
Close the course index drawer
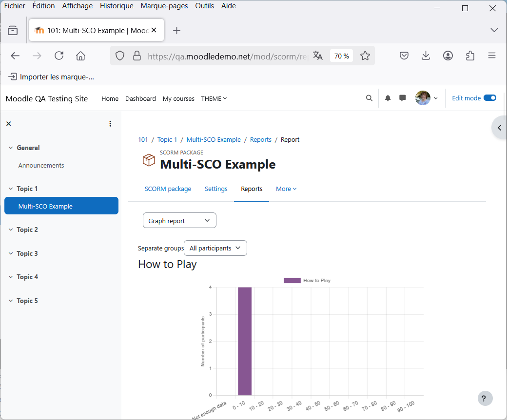9,124
